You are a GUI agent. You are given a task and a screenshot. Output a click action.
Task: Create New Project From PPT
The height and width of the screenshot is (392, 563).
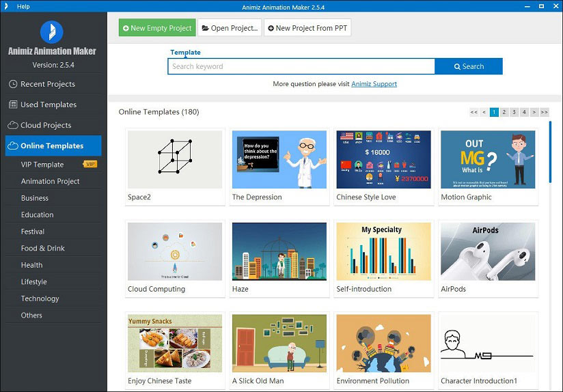pyautogui.click(x=307, y=28)
